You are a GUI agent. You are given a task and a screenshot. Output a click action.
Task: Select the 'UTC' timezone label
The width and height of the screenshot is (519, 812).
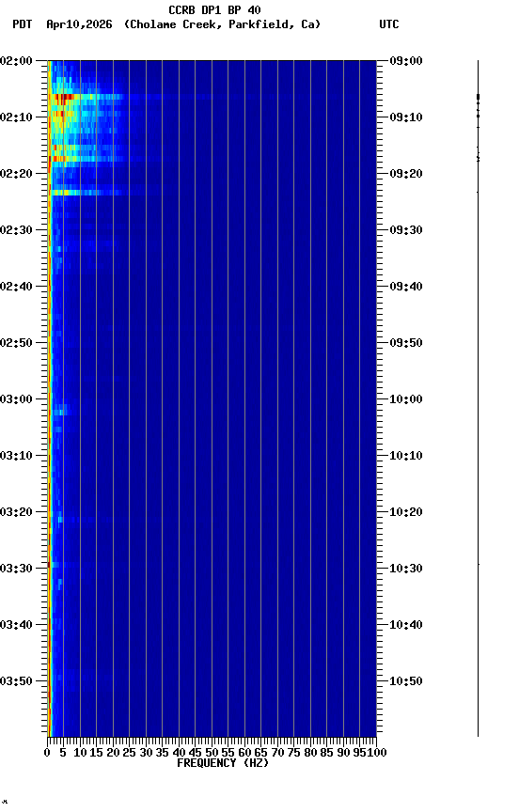pos(389,24)
